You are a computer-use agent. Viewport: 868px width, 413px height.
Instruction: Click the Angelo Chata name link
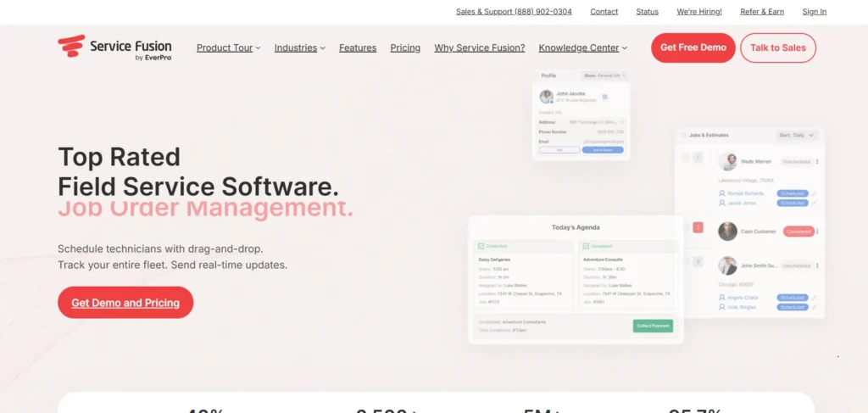pos(743,298)
